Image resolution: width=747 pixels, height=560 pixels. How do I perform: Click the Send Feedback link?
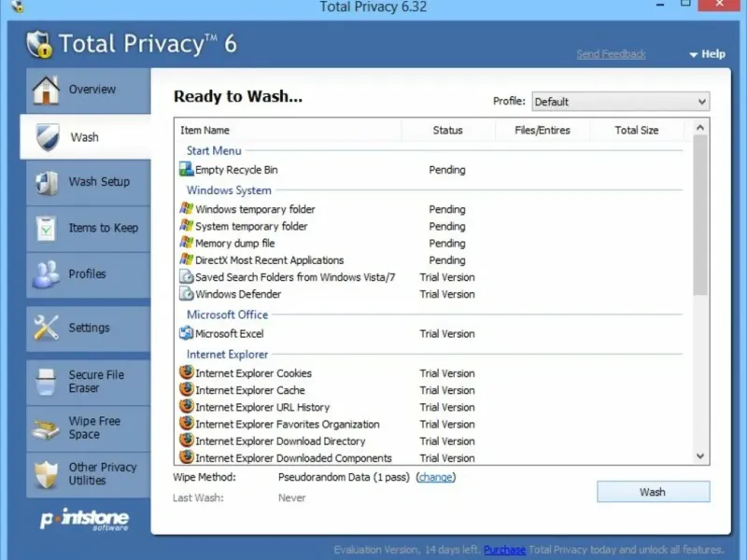click(x=611, y=54)
